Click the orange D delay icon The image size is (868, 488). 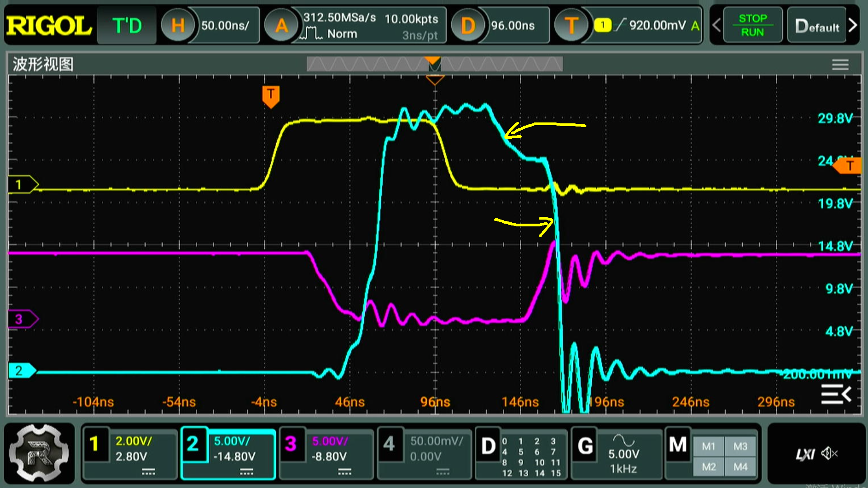(x=468, y=26)
